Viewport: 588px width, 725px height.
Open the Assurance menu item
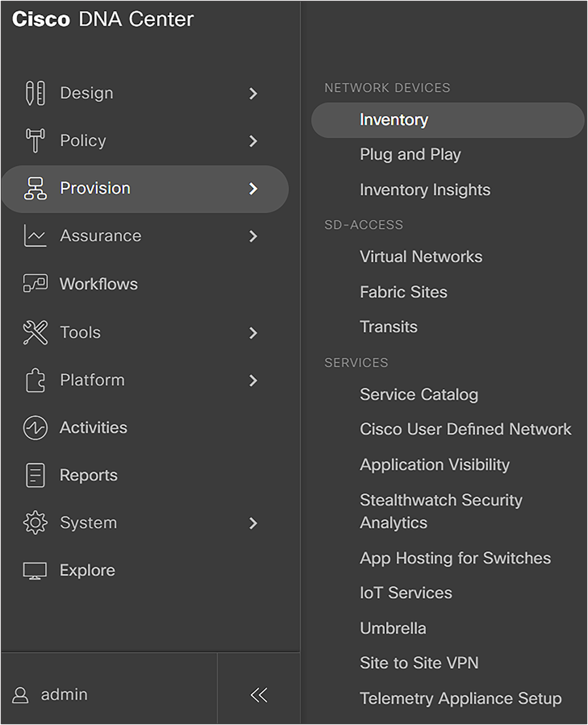[101, 236]
